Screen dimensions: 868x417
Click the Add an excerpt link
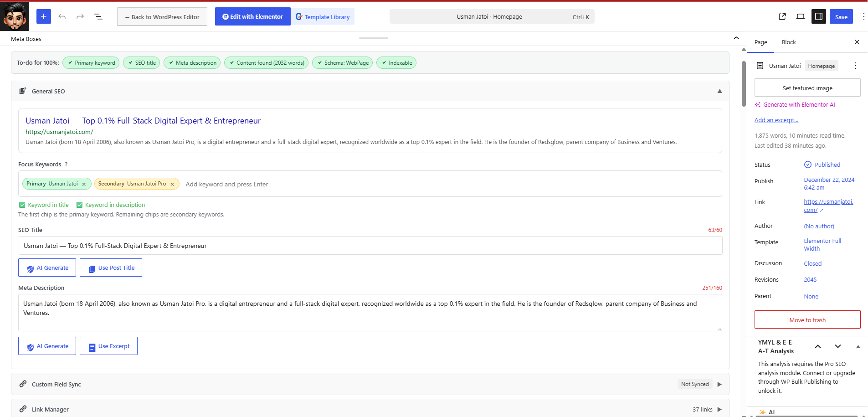coord(776,120)
